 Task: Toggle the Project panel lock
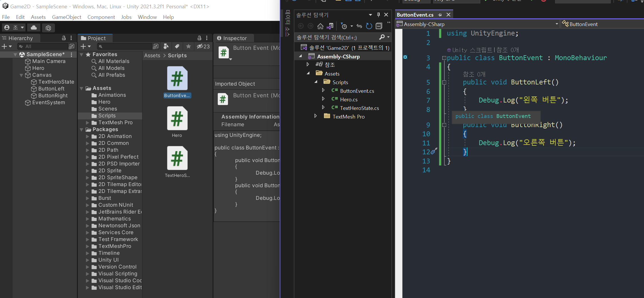point(199,38)
